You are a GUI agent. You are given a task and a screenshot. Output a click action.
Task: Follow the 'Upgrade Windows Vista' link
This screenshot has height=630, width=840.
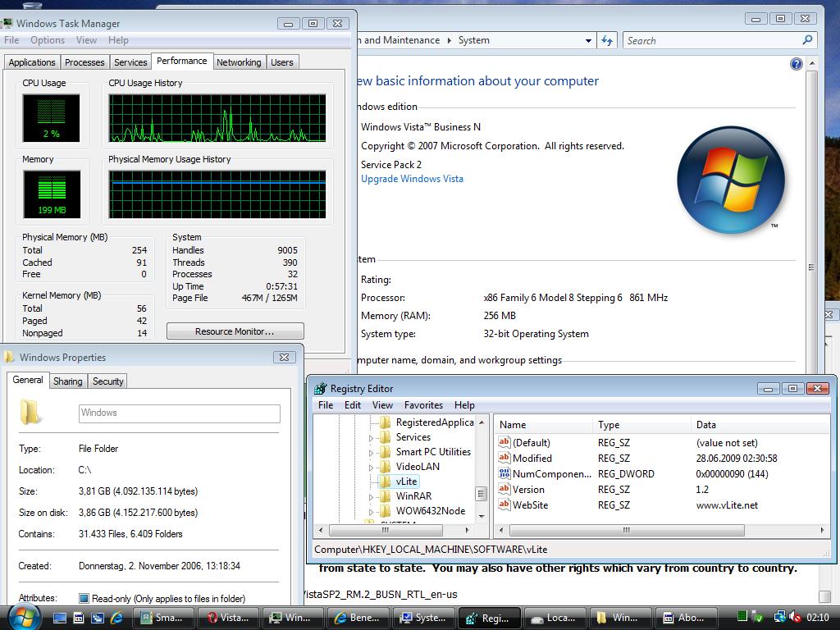coord(412,179)
